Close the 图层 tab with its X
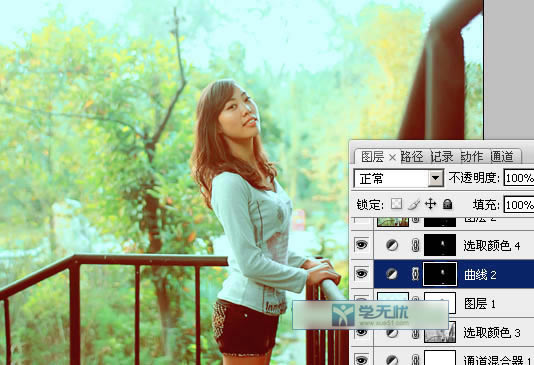534x365 pixels. [x=392, y=157]
